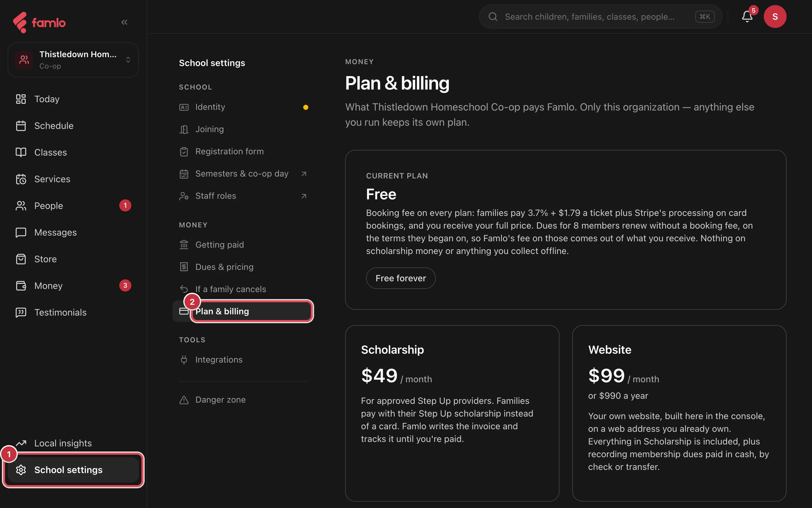The width and height of the screenshot is (812, 508).
Task: Click the $49 / month price
Action: pos(396,376)
